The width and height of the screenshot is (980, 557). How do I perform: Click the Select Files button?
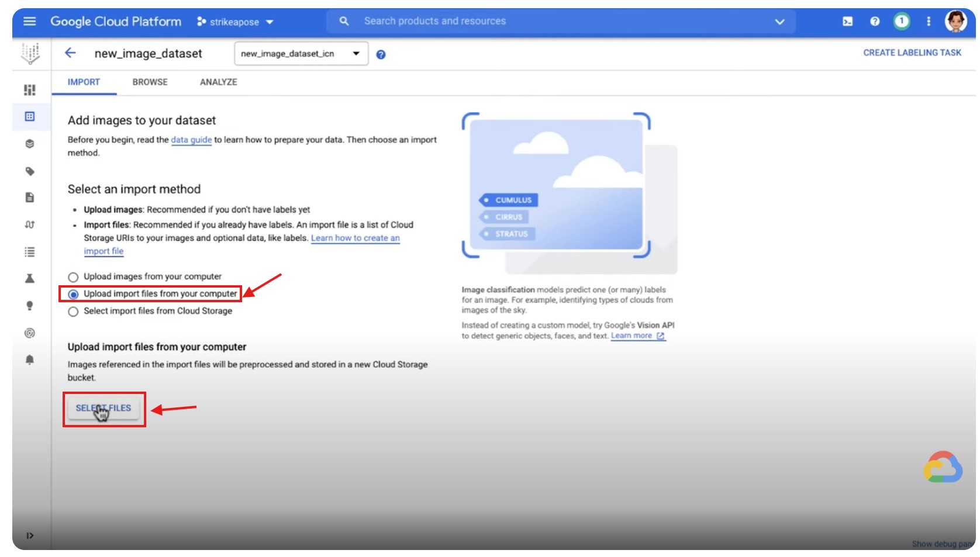point(103,408)
